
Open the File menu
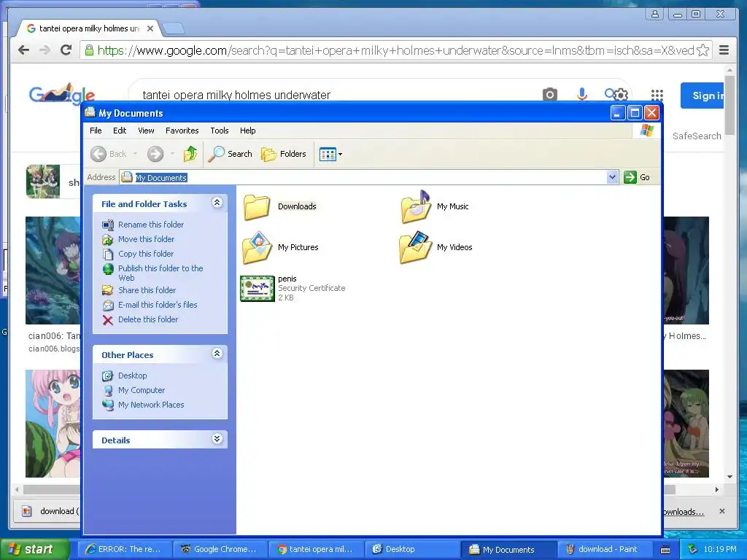point(96,131)
